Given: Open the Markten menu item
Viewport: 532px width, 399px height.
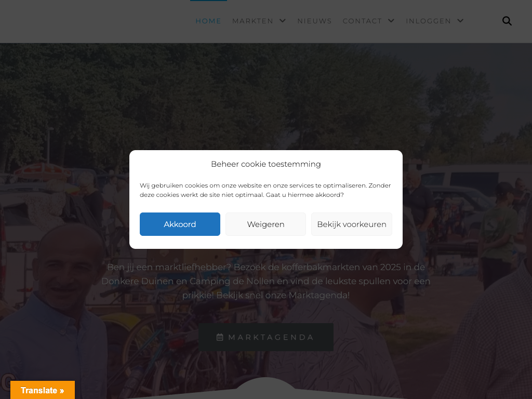Looking at the screenshot, I should coord(253,21).
